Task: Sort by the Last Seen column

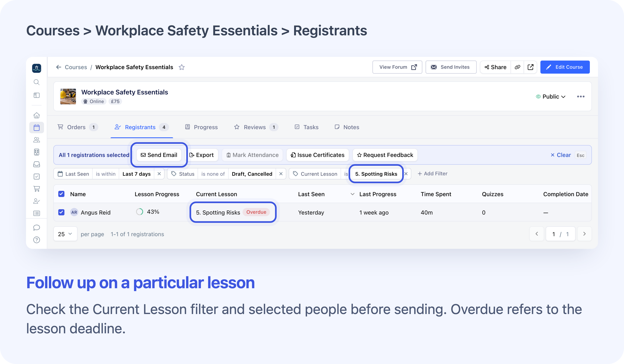Action: click(x=311, y=194)
